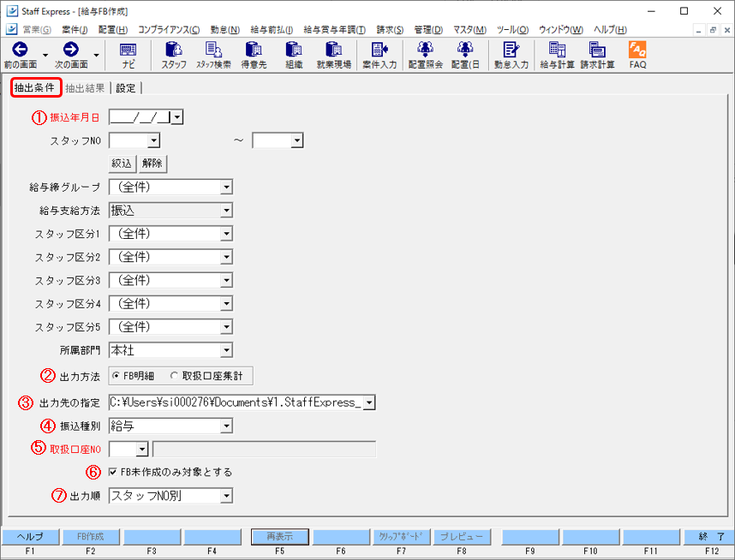Screen dimensions: 735x560
Task: Open the コンプライアンス(C) menu
Action: pyautogui.click(x=169, y=29)
